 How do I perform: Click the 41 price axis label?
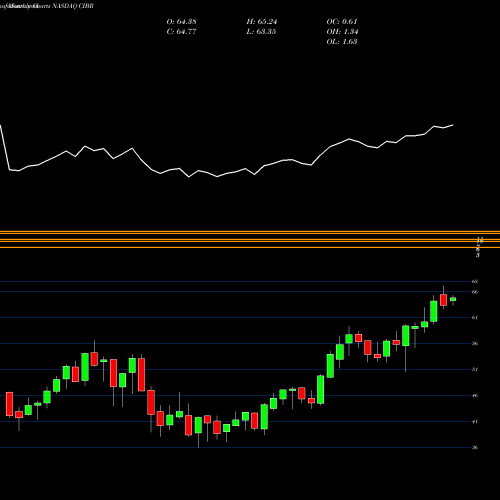click(475, 422)
